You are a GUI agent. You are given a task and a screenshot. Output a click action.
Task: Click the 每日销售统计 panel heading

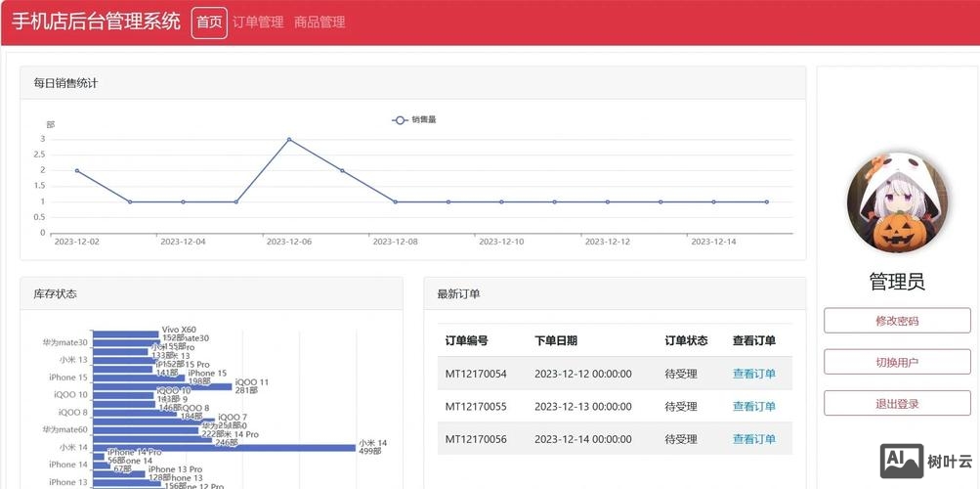[x=65, y=82]
